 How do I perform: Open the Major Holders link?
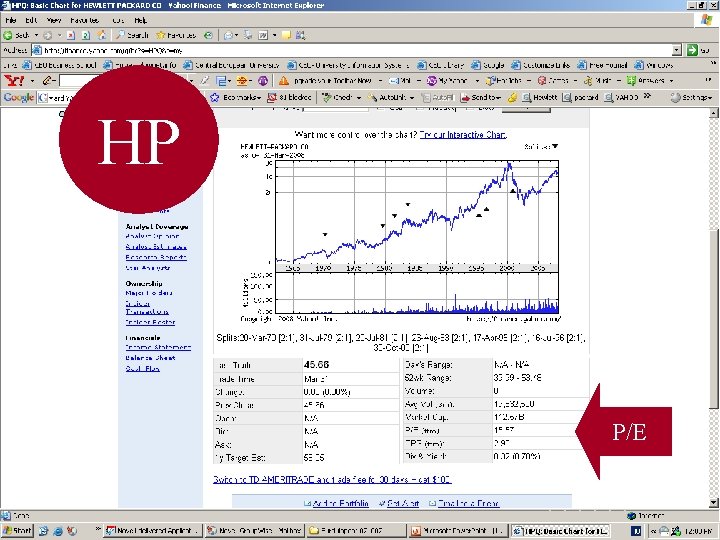[x=149, y=292]
